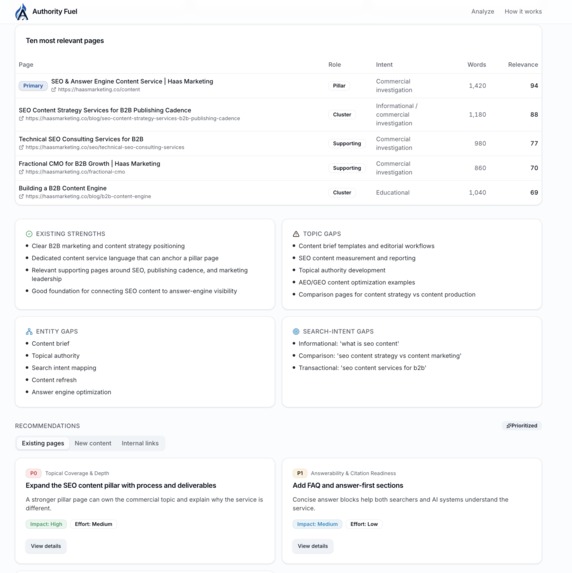Click the Search-Intent Gaps circle icon

(296, 331)
